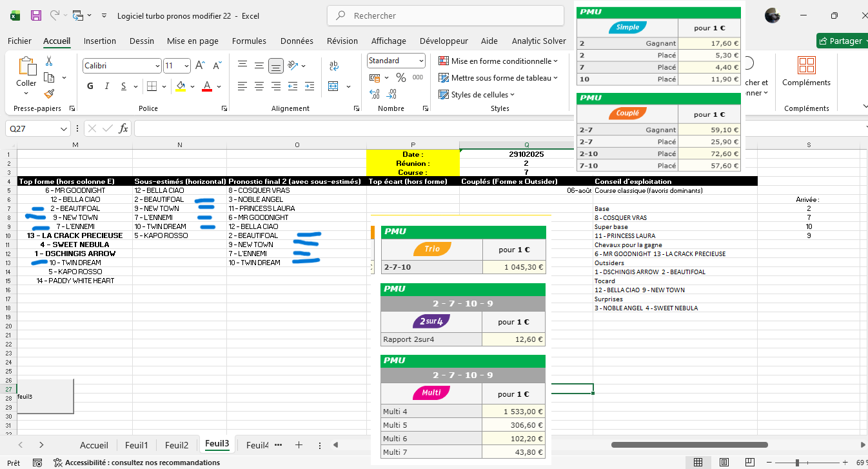
Task: Apply the thousands separator 000 style
Action: tap(418, 77)
